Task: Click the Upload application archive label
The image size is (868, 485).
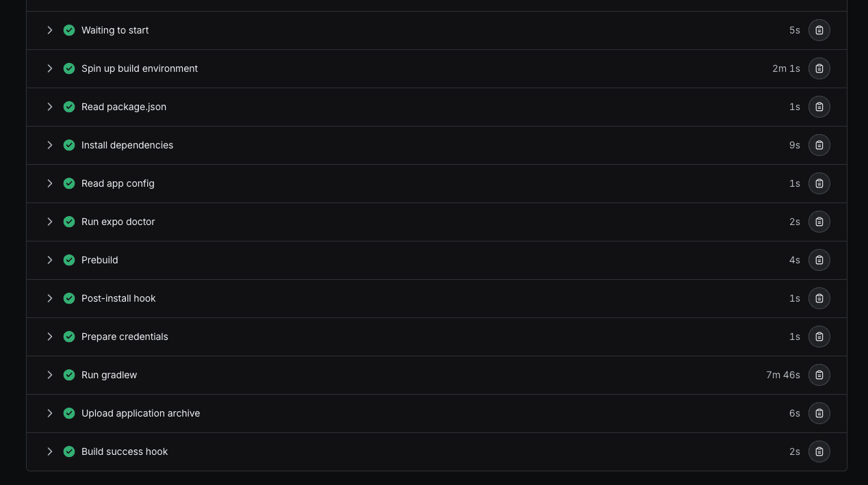Action: [140, 413]
